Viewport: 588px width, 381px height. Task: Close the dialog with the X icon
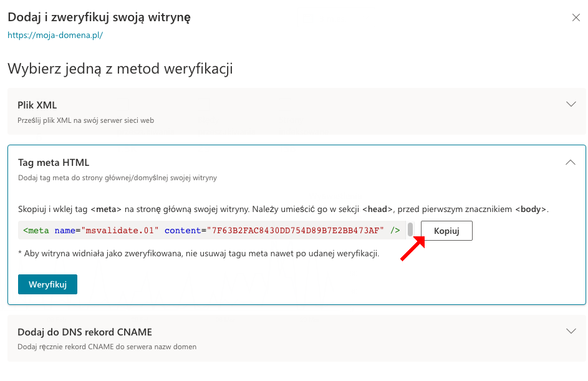point(576,17)
